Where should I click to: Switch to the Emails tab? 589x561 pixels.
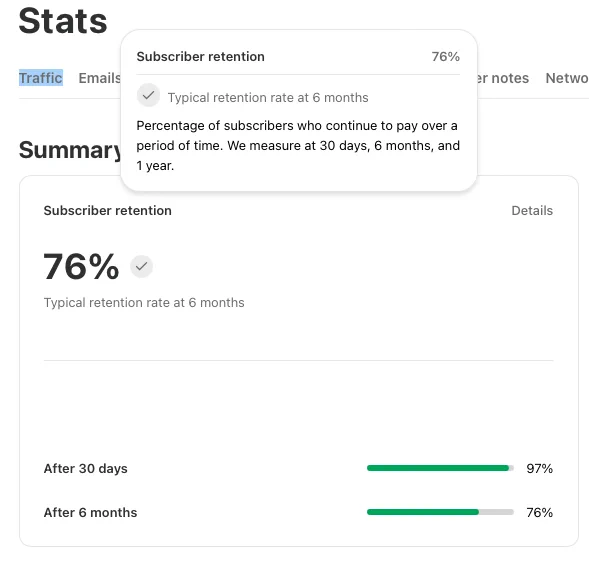pyautogui.click(x=100, y=78)
